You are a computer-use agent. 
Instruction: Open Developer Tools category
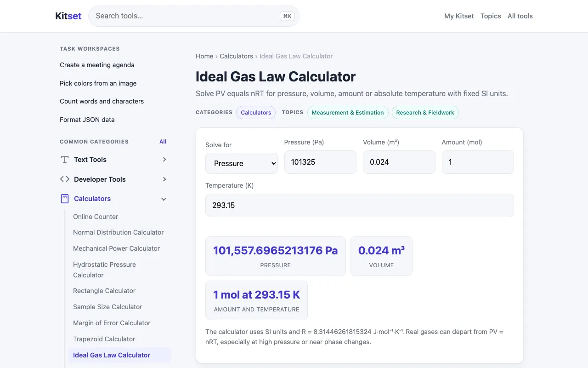pyautogui.click(x=100, y=179)
